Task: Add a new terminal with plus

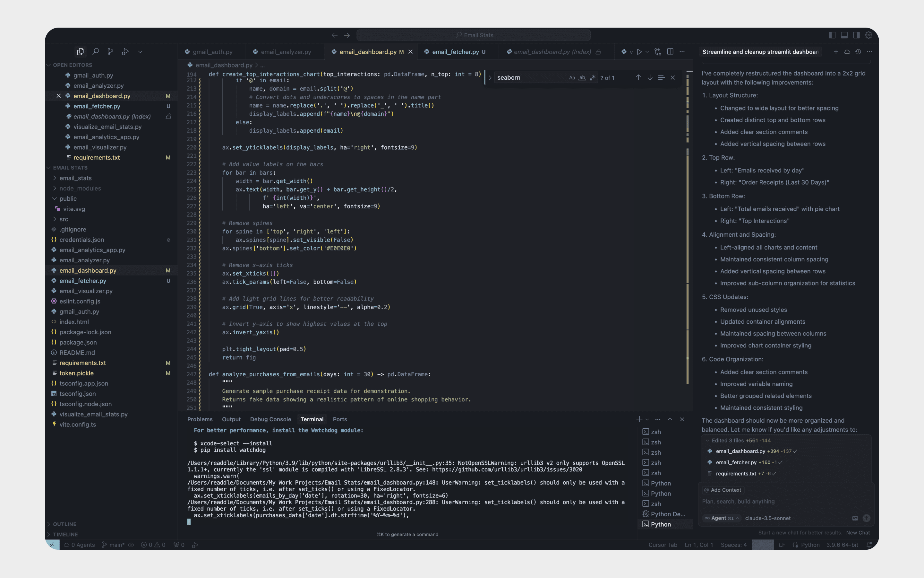Action: 639,419
